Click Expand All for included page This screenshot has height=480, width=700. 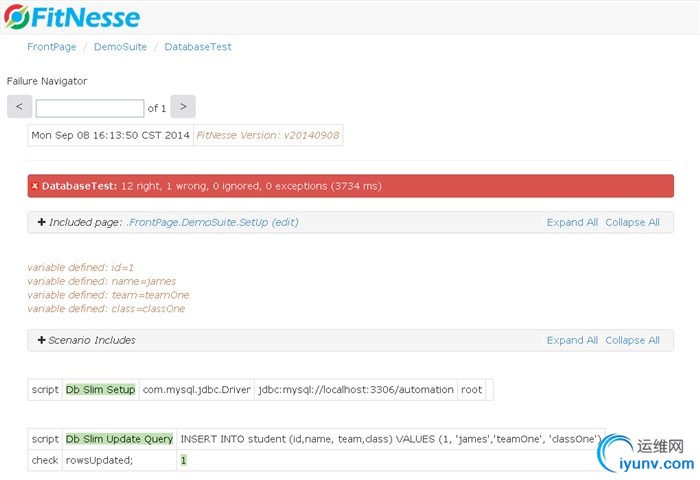click(572, 222)
